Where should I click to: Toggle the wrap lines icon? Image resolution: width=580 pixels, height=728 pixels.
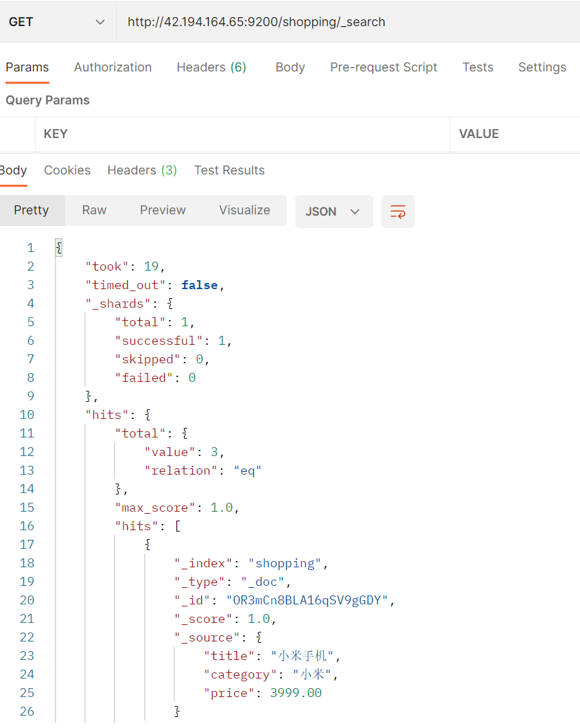(398, 212)
